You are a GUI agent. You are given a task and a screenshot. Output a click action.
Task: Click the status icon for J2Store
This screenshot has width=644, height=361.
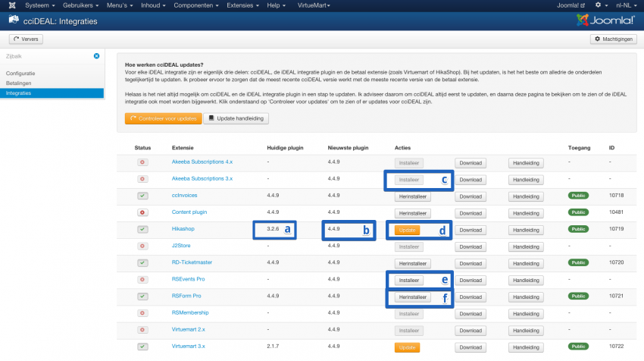142,246
